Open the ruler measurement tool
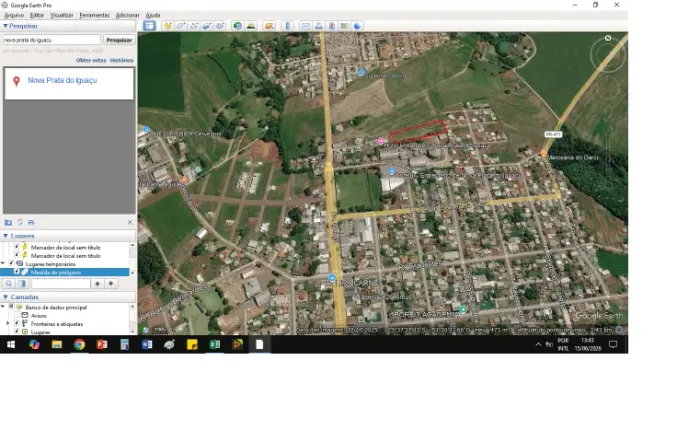Viewport: 700px width, 442px height. tap(288, 26)
